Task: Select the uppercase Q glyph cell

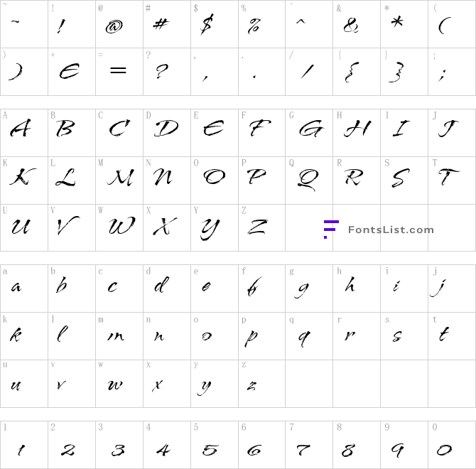Action: click(x=309, y=180)
